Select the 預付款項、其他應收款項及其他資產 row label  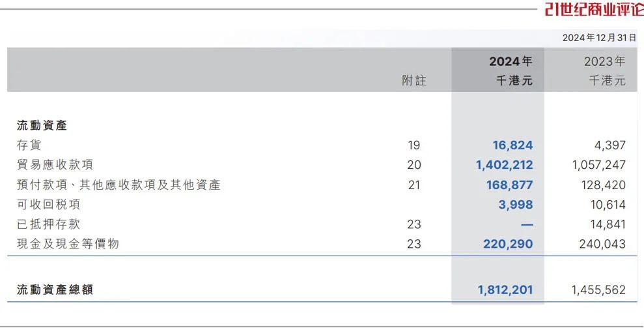coord(119,185)
